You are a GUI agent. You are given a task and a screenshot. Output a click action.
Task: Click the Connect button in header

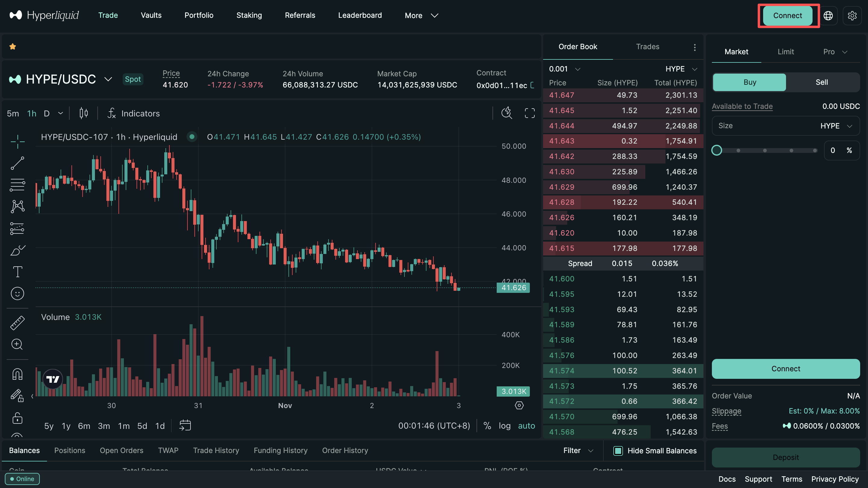coord(787,15)
